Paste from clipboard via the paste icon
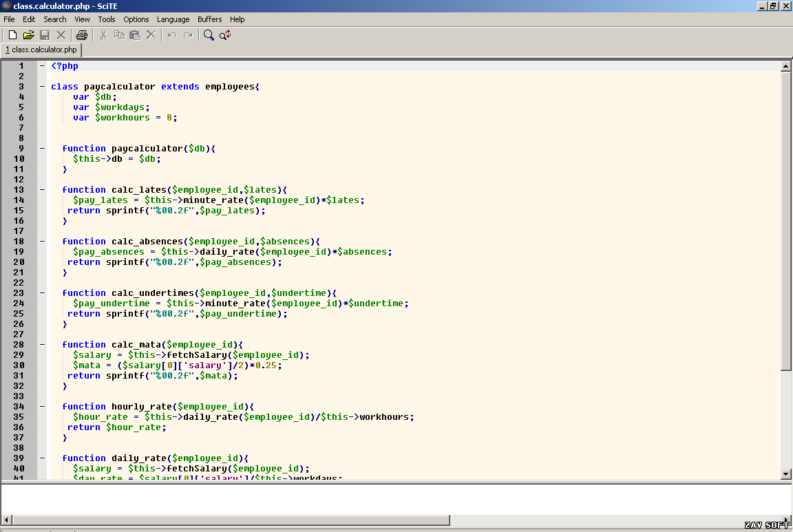This screenshot has width=793, height=532. [x=135, y=35]
